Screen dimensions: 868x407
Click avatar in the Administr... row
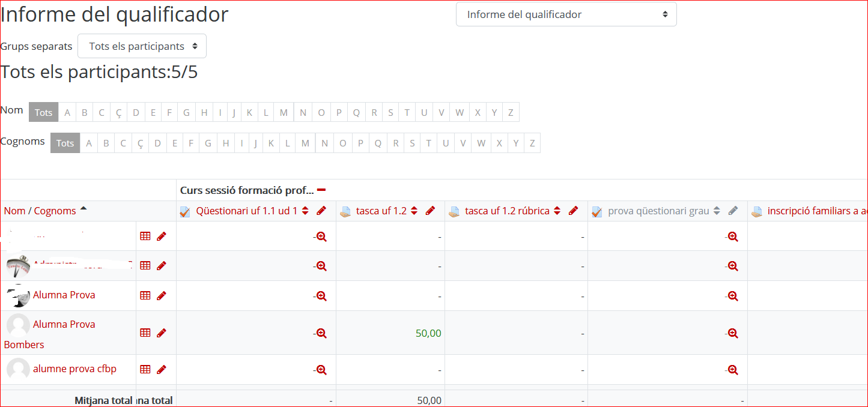pos(18,265)
